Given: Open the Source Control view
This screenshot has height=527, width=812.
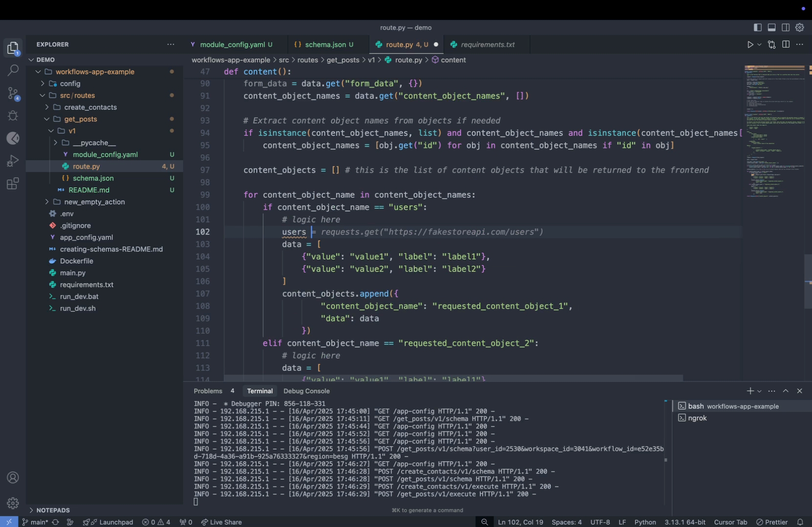Looking at the screenshot, I should click(x=13, y=93).
